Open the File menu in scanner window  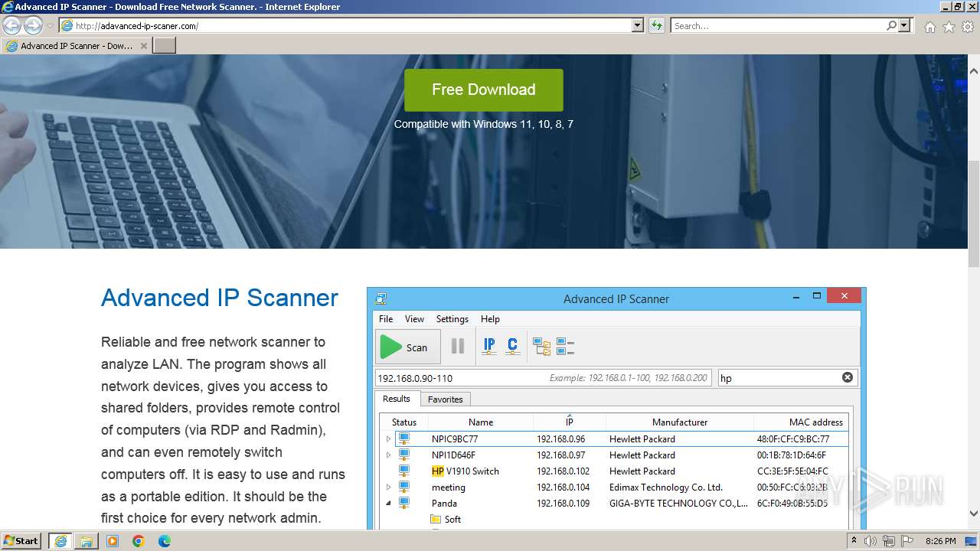(x=386, y=319)
